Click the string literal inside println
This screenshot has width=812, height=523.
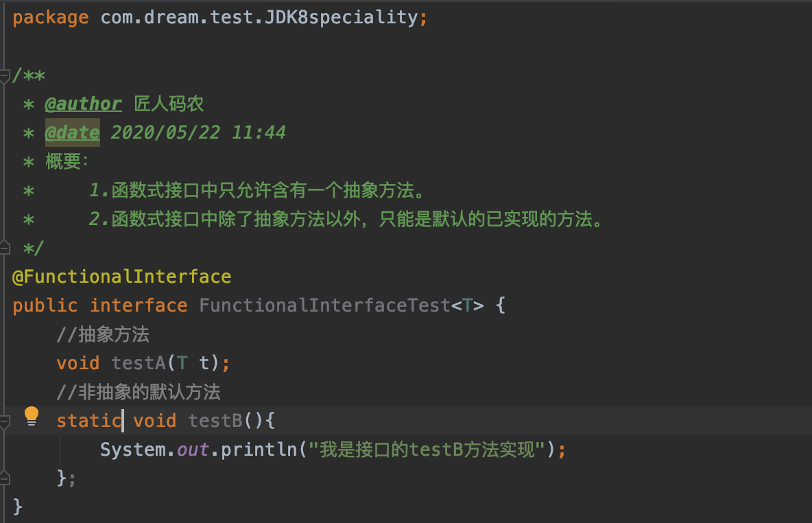(427, 450)
